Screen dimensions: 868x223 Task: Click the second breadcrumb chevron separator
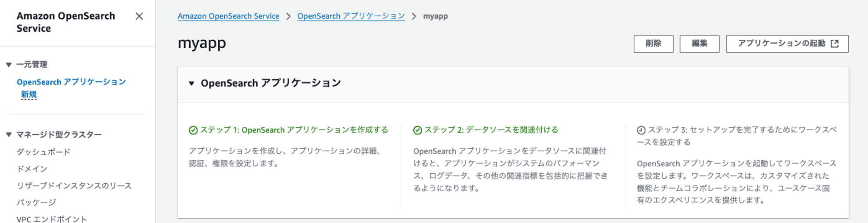(414, 16)
